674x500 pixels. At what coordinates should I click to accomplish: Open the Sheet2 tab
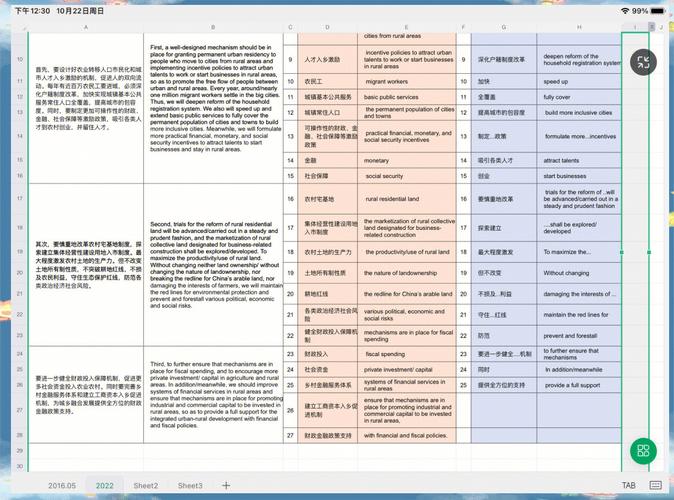[x=146, y=485]
